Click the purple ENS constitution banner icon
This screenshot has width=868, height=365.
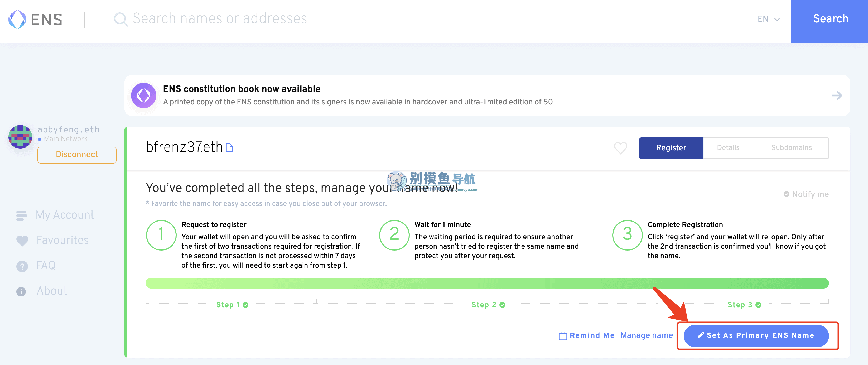point(143,95)
